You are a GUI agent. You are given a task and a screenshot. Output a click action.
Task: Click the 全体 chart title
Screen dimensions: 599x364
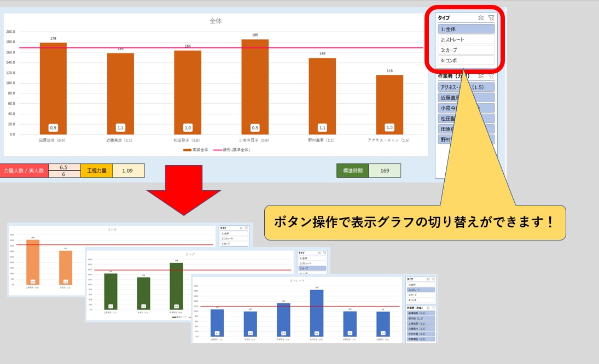tap(216, 21)
